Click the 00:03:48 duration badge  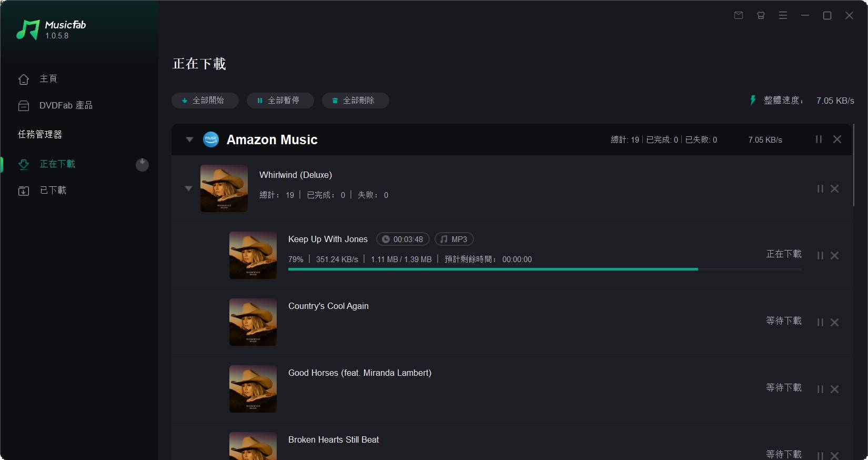(x=403, y=239)
